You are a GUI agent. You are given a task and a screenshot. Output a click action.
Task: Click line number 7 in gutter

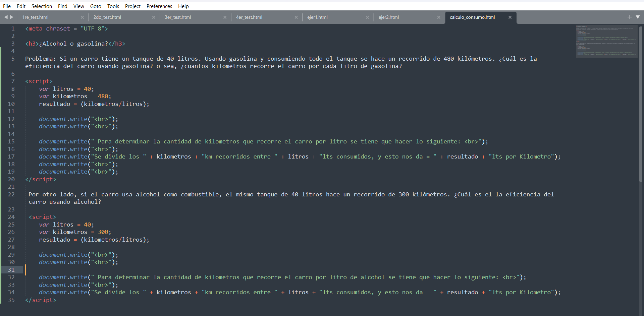tap(13, 81)
